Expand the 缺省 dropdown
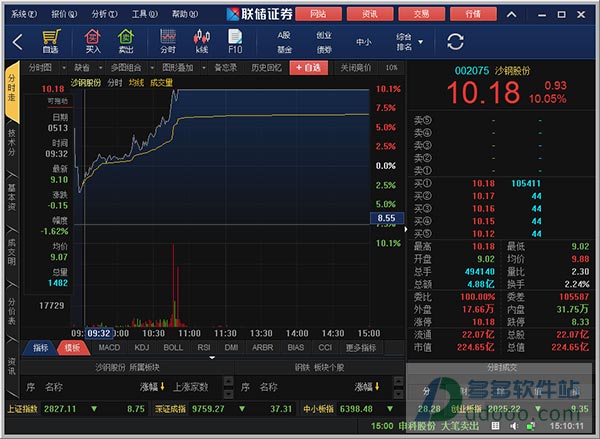 tap(101, 68)
